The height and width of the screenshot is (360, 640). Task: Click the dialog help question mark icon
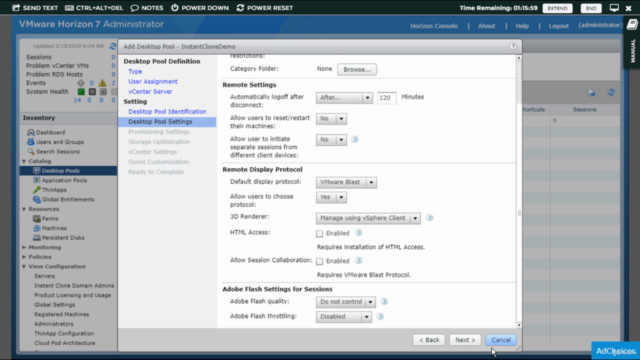coord(513,46)
